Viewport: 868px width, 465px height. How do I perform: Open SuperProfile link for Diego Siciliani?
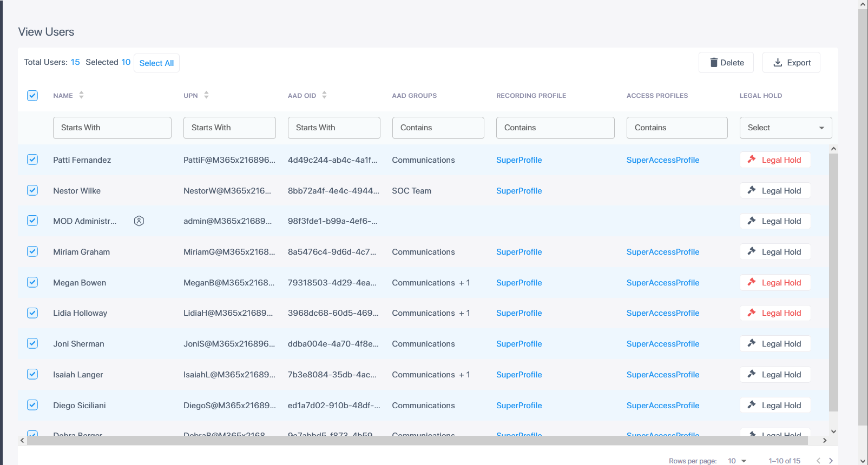519,406
